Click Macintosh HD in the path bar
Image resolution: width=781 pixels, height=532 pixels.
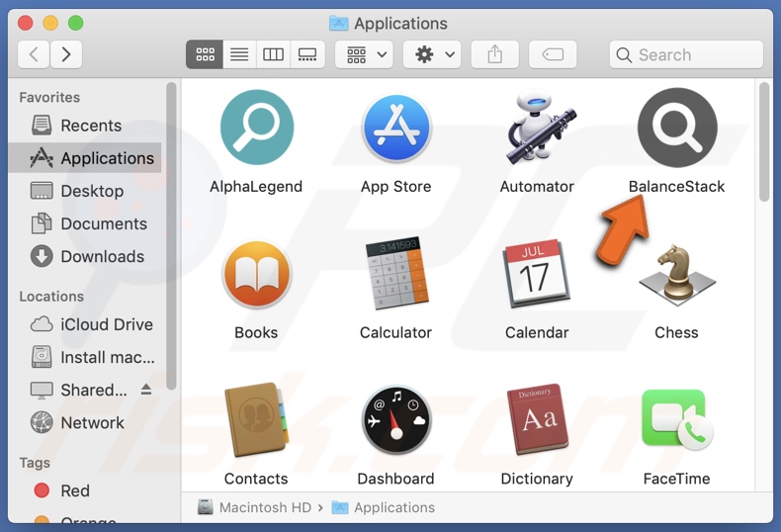(254, 507)
